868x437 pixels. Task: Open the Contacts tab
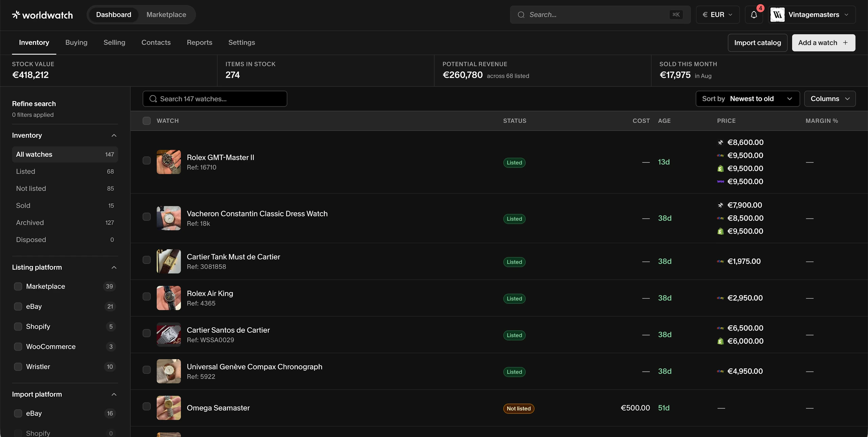[x=156, y=43]
